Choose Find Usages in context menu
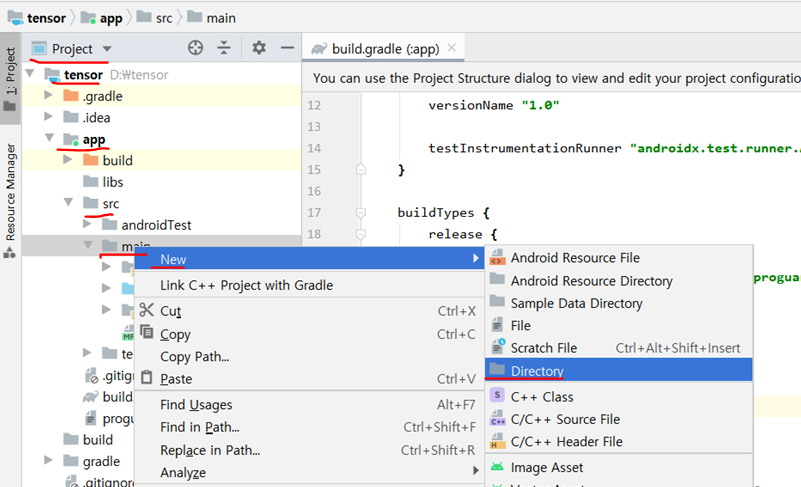Image resolution: width=801 pixels, height=487 pixels. [x=310, y=405]
